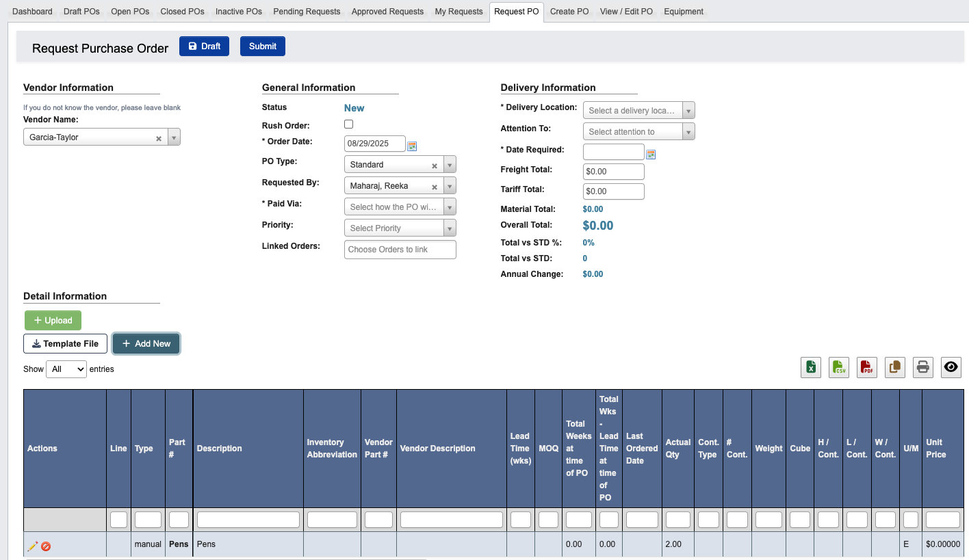Edit the Pens row pencil icon
This screenshot has height=560, width=969.
point(32,546)
